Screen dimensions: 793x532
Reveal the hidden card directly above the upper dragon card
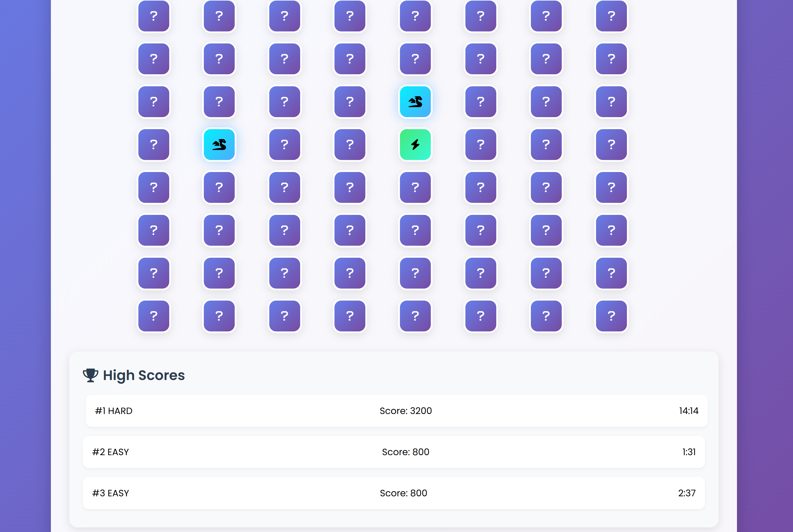[x=415, y=58]
